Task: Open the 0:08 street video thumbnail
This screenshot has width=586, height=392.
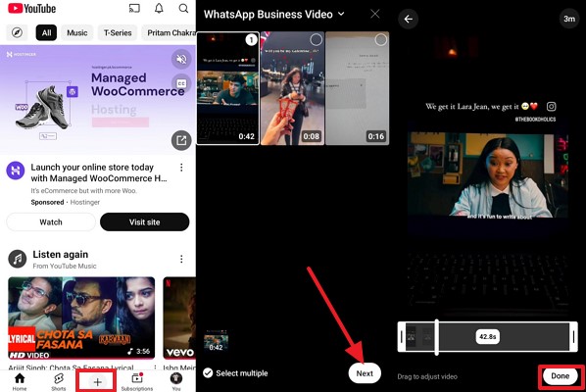Action: (293, 88)
